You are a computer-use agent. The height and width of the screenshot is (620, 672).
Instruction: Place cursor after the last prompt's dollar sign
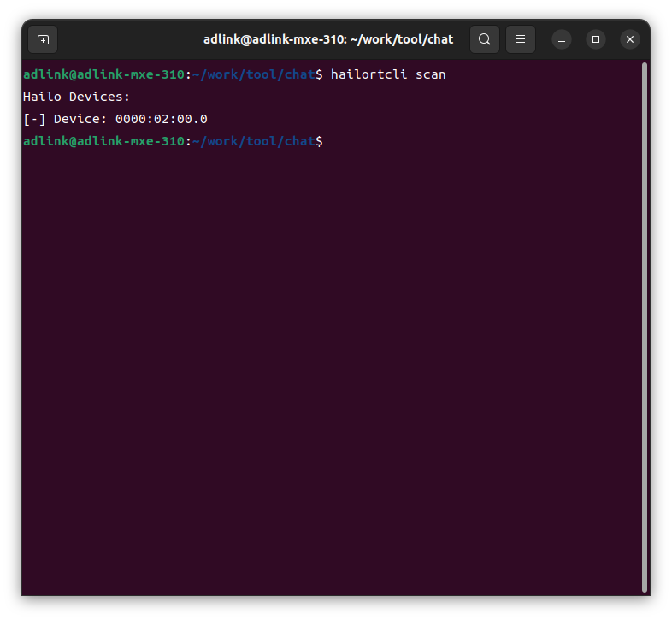point(327,141)
